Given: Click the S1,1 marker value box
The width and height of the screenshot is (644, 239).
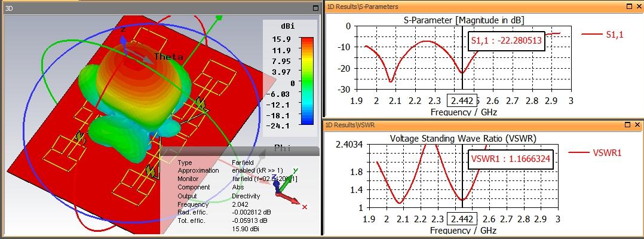Looking at the screenshot, I should click(507, 41).
